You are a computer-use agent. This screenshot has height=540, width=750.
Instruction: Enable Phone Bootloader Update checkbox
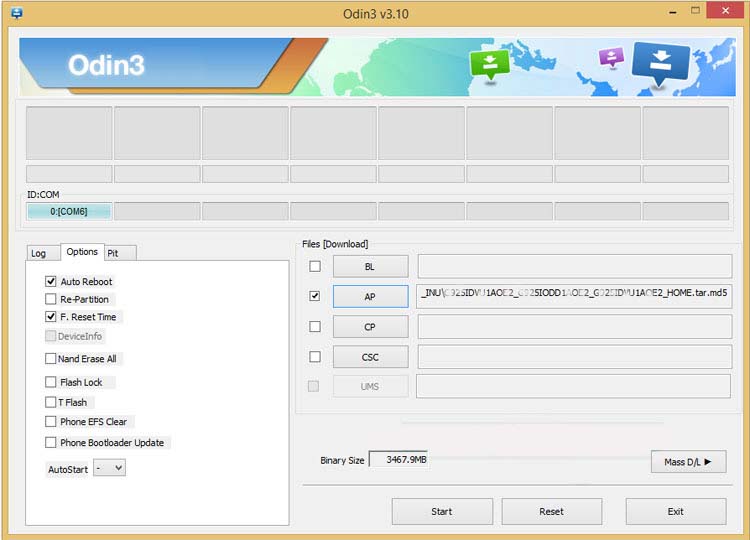[51, 442]
